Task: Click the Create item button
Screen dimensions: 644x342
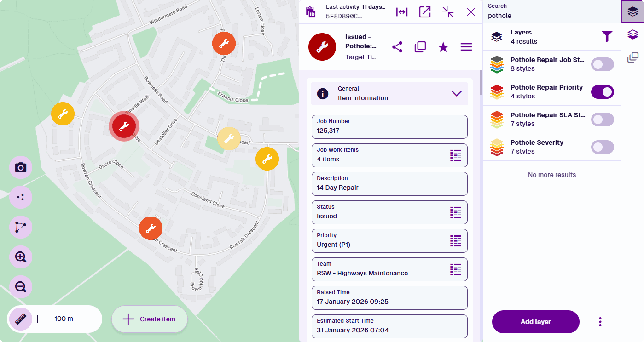Action: coord(150,319)
